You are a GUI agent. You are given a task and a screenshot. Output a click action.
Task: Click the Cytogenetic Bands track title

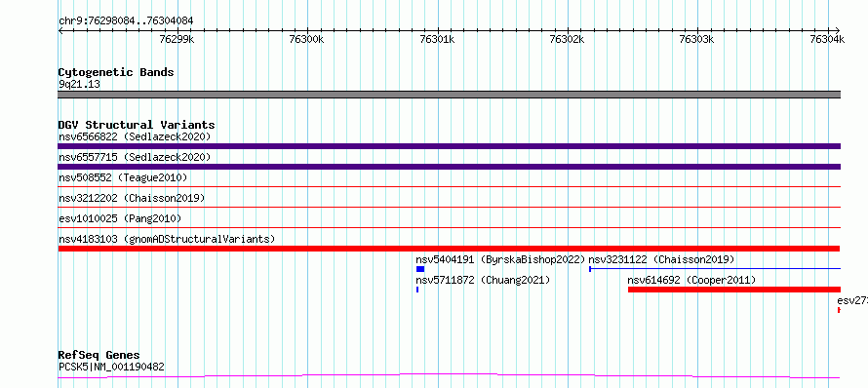[116, 72]
